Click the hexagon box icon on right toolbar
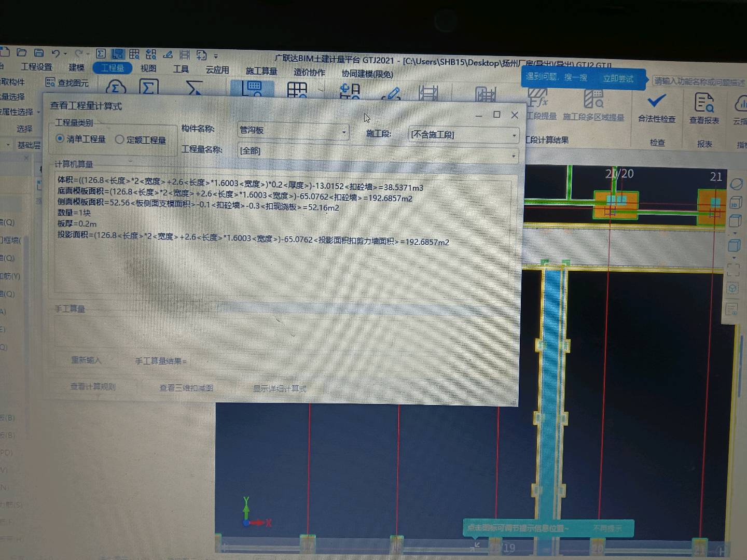This screenshot has height=560, width=747. click(x=732, y=288)
